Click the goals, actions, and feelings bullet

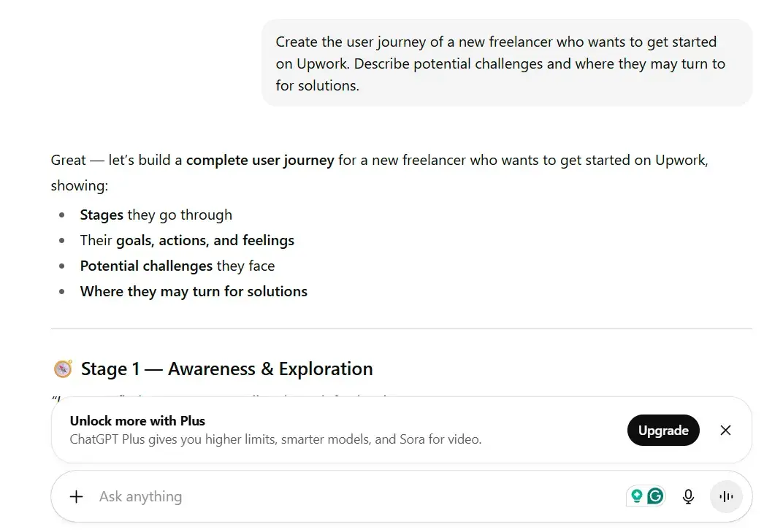pyautogui.click(x=187, y=240)
